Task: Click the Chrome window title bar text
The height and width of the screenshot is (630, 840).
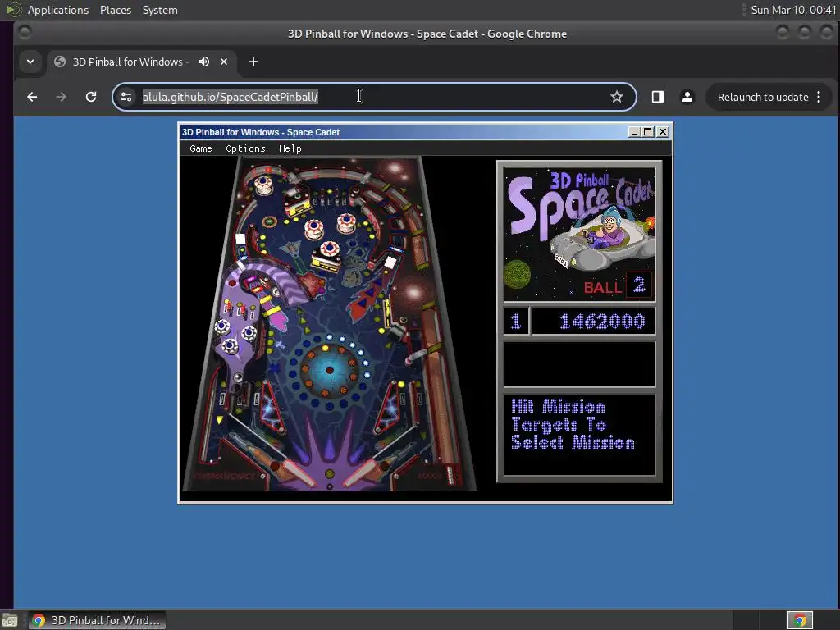Action: pyautogui.click(x=427, y=34)
